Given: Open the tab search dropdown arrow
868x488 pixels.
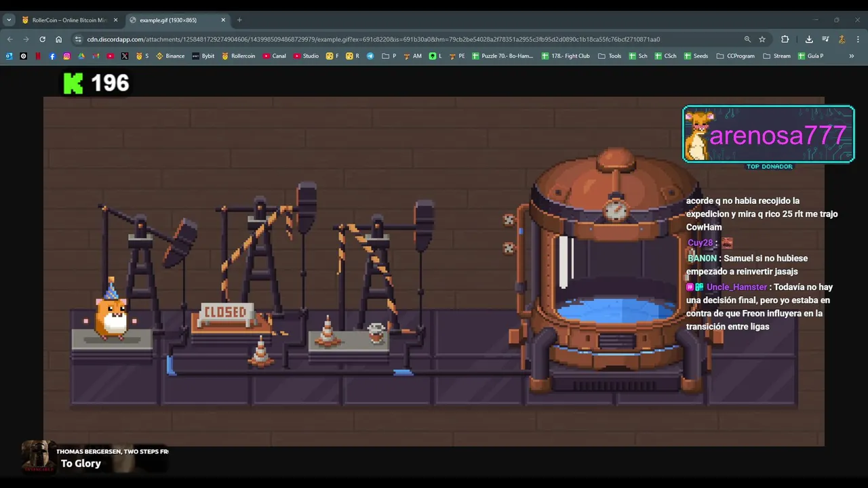Looking at the screenshot, I should [9, 20].
